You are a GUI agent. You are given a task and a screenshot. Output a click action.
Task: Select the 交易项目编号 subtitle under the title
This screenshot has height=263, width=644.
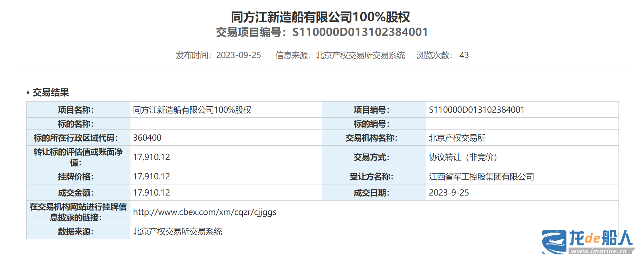[322, 32]
